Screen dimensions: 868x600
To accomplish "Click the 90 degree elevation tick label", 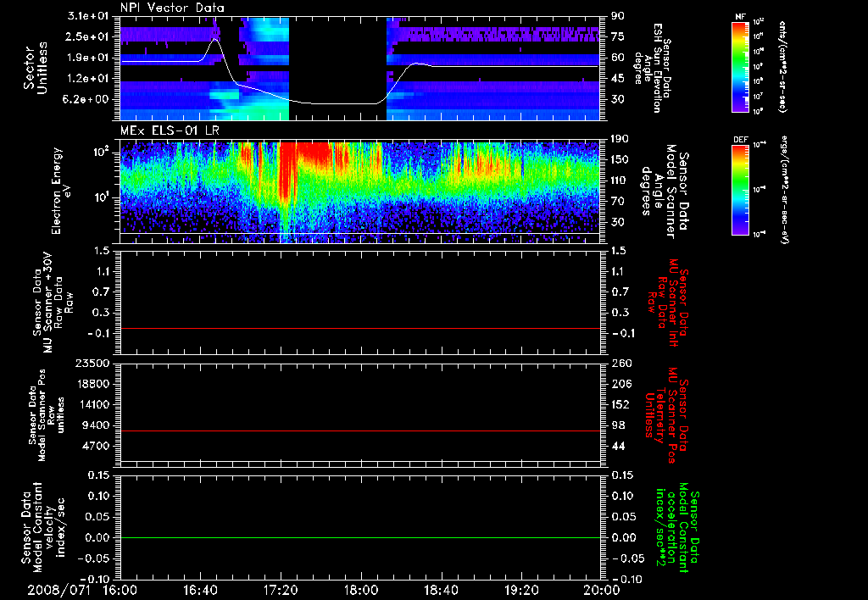I will coord(618,16).
